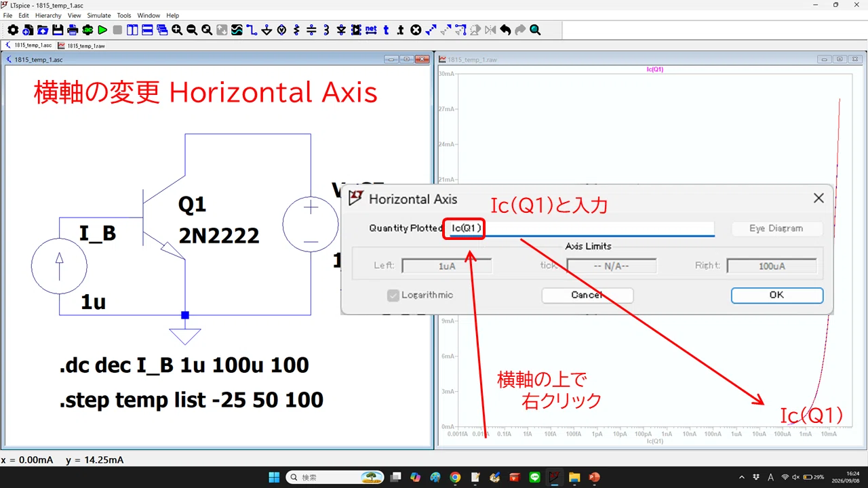868x488 pixels.
Task: Open LINE from the taskbar
Action: [535, 477]
